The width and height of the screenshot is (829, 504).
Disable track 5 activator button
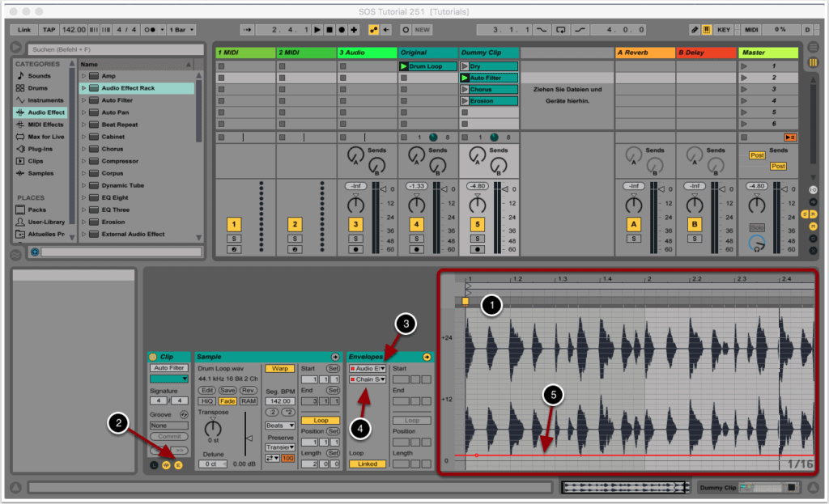[478, 223]
